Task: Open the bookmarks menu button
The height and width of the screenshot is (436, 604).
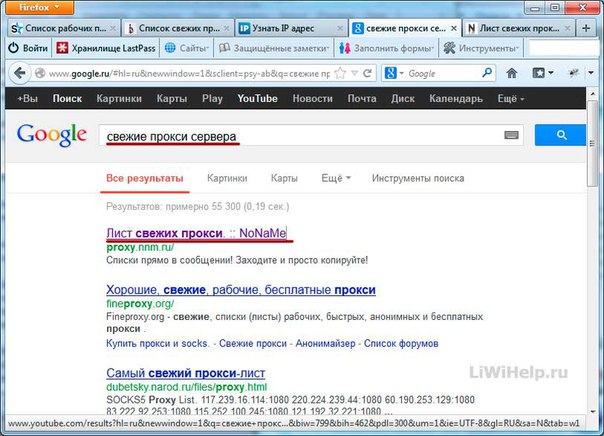Action: 542,73
